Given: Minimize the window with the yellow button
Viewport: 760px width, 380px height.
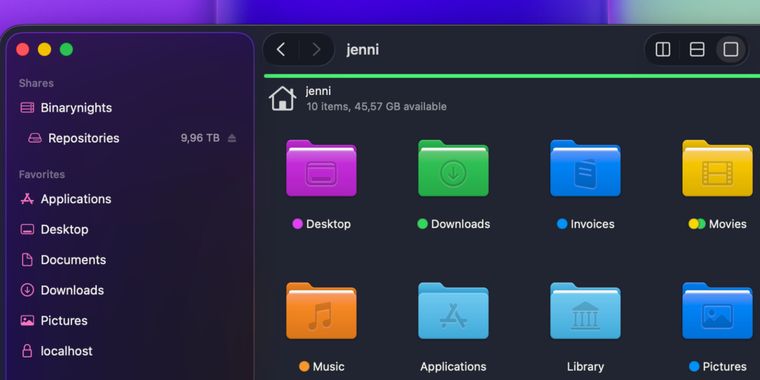Looking at the screenshot, I should [x=45, y=49].
